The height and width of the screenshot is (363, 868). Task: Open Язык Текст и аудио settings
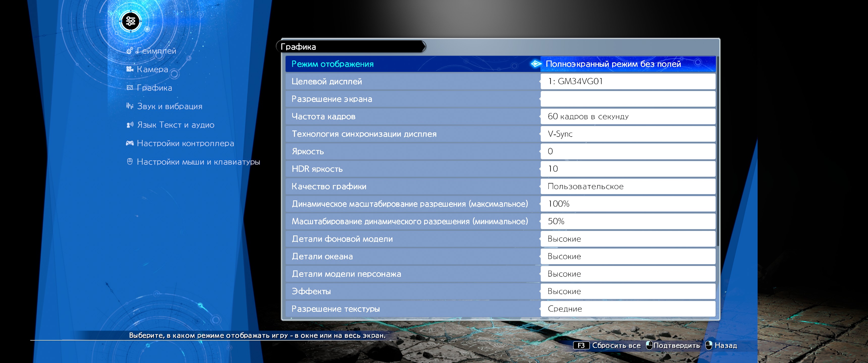click(x=176, y=125)
